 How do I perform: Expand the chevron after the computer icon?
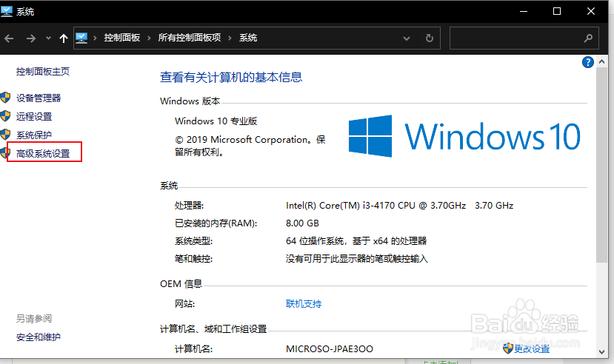click(95, 38)
